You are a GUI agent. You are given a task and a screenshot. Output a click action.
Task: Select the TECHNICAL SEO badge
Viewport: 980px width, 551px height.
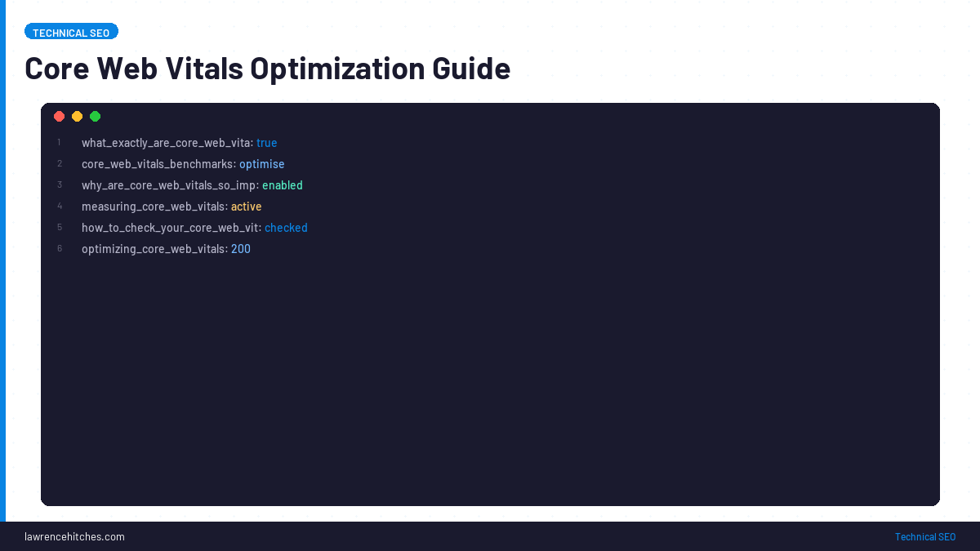pos(71,31)
